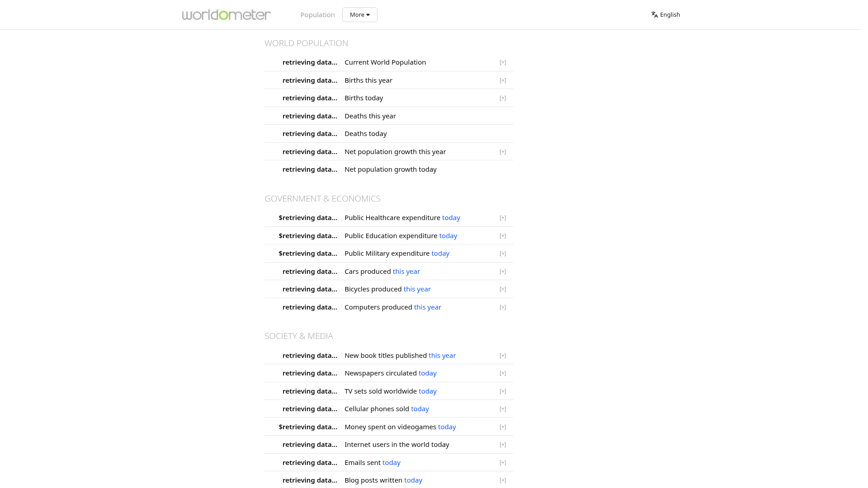Click today next to Newspapers circulated
The image size is (868, 488).
point(427,373)
